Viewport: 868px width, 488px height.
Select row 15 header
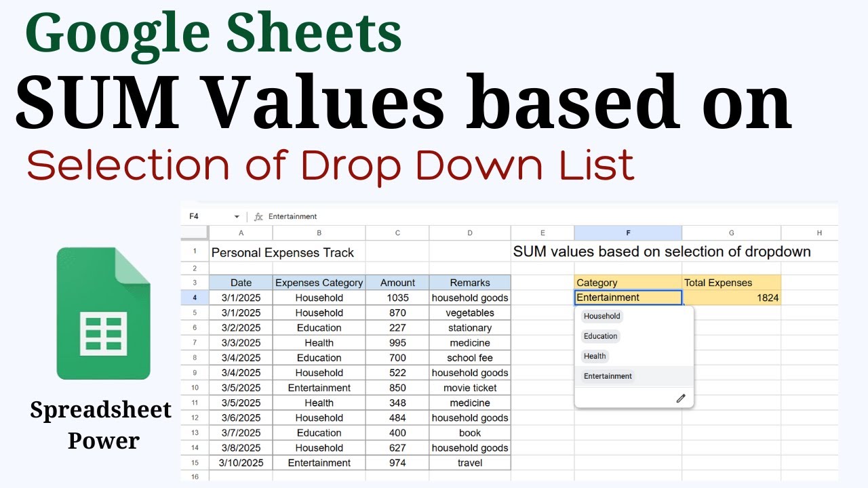point(195,463)
